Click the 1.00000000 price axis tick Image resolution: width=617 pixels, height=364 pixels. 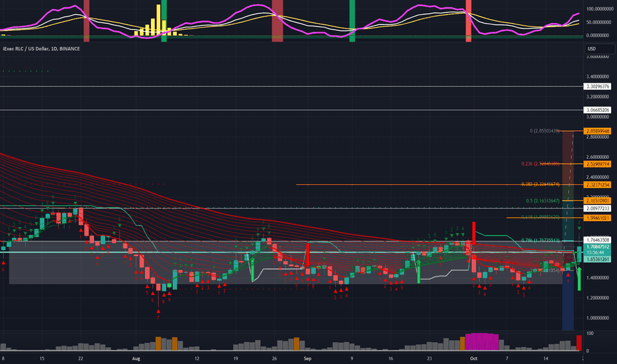(597, 318)
